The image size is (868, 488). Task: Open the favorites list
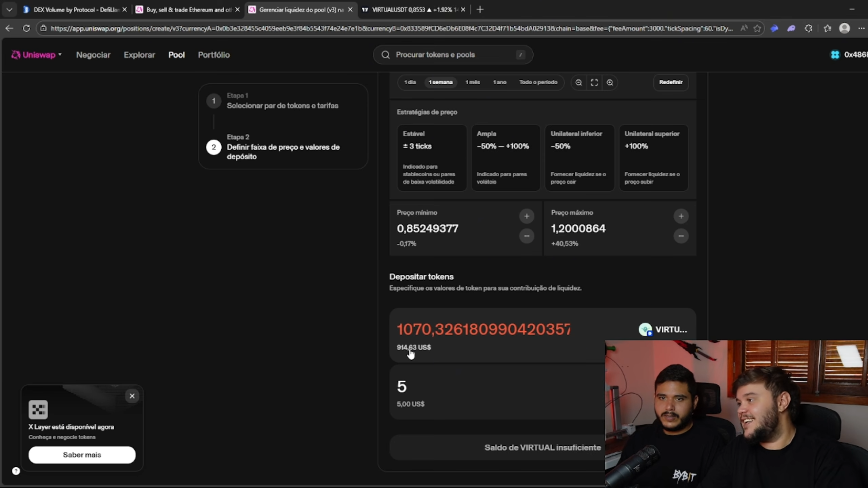pyautogui.click(x=827, y=28)
